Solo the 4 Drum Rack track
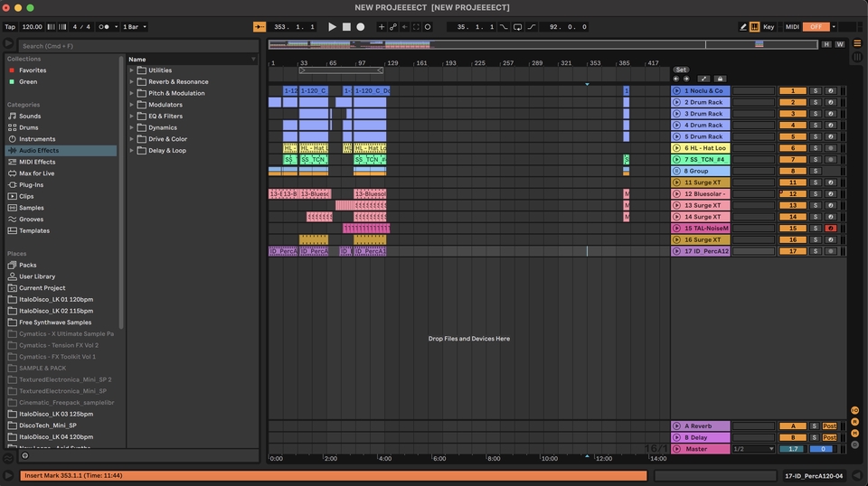Image resolution: width=868 pixels, height=486 pixels. pos(815,126)
